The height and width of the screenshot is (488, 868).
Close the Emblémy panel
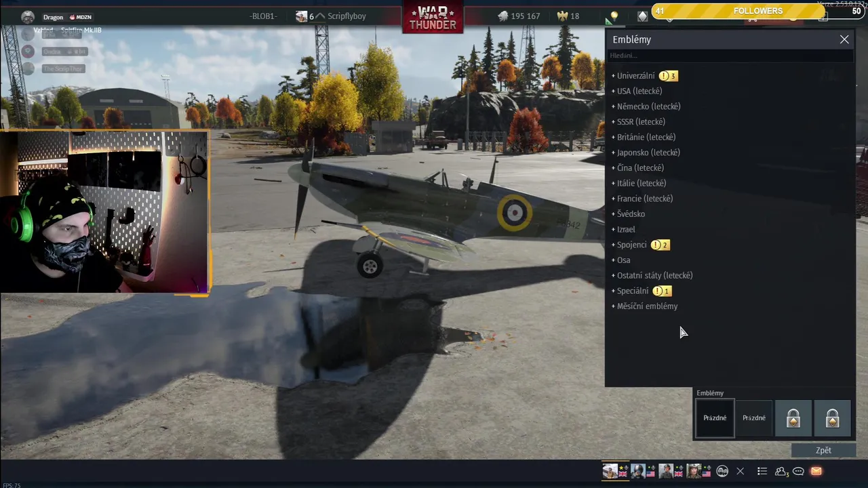[844, 39]
